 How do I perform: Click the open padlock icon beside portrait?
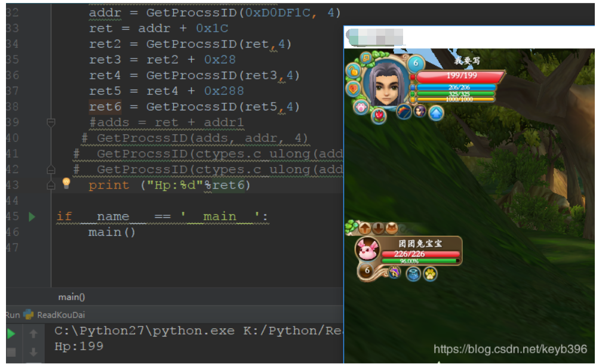pyautogui.click(x=353, y=70)
